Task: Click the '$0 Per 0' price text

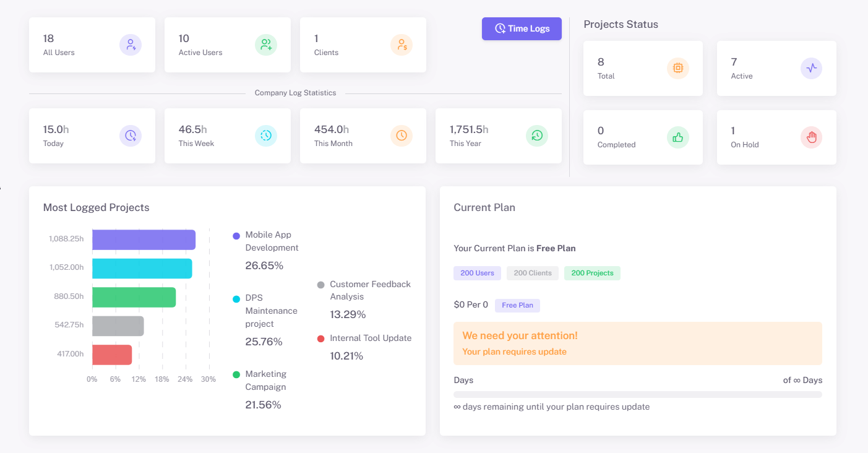Action: (x=471, y=304)
